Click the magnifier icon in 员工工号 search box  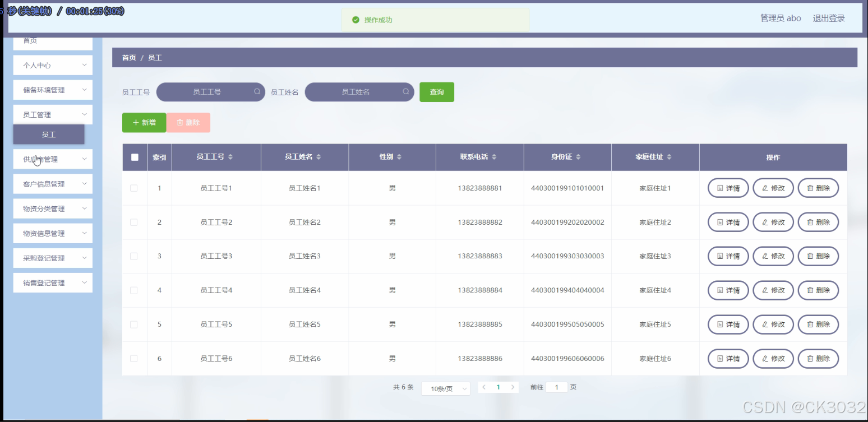[x=257, y=92]
